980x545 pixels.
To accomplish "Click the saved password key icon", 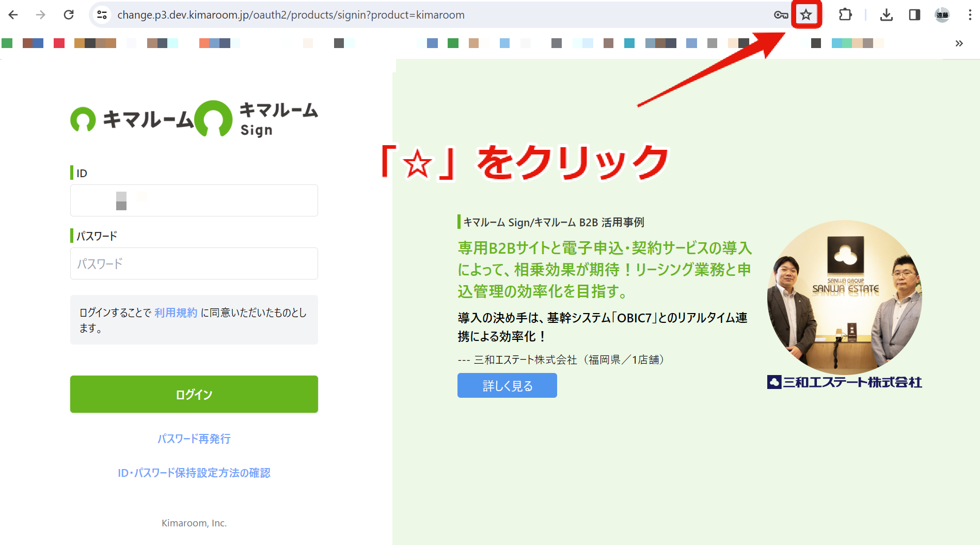I will click(x=781, y=15).
